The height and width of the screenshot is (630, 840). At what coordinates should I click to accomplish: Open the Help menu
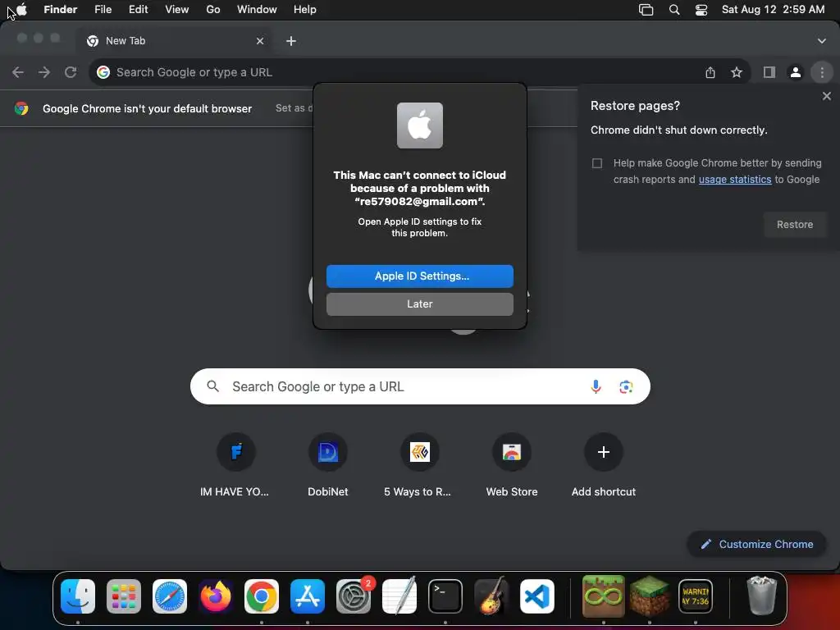click(x=305, y=9)
